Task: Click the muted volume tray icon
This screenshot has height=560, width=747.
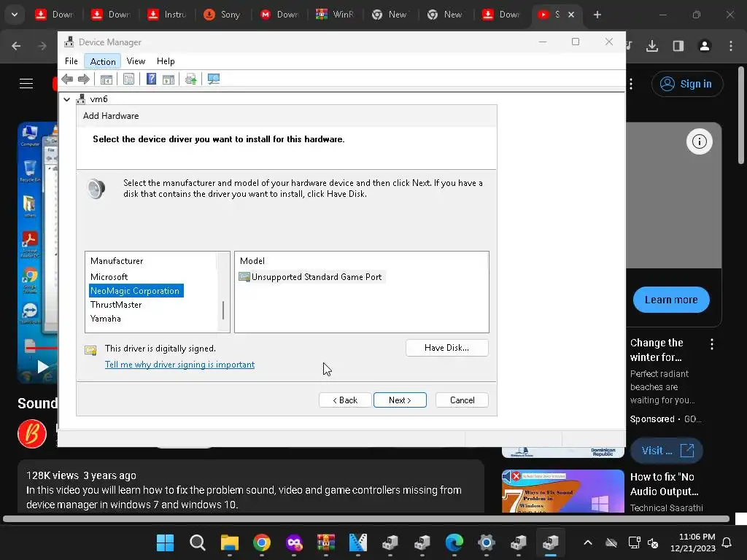Action: (653, 542)
